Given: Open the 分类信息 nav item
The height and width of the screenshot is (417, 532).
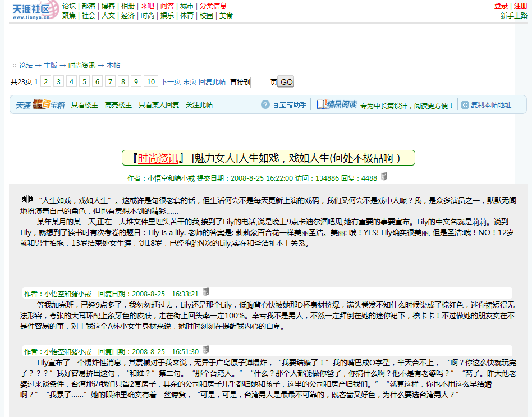Looking at the screenshot, I should tap(213, 6).
